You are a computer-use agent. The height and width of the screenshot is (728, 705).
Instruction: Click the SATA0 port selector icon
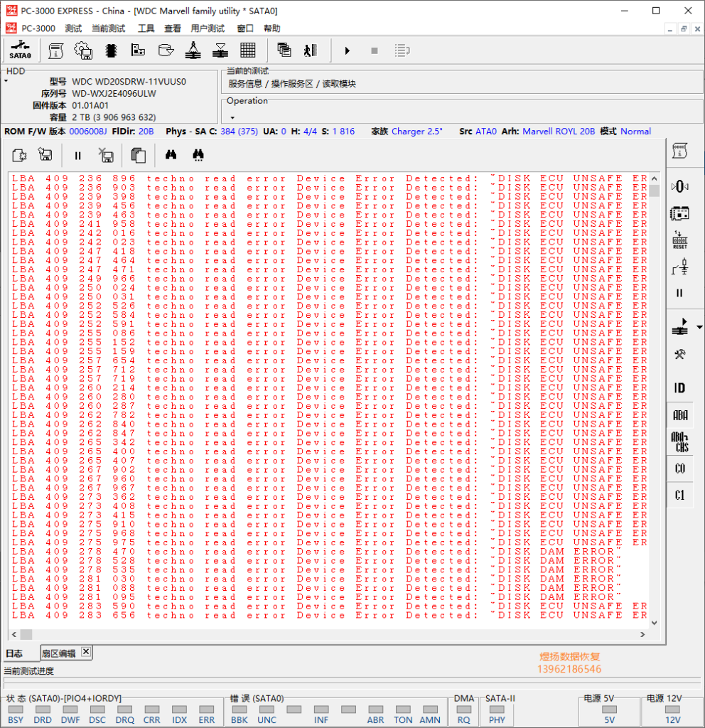(x=21, y=50)
